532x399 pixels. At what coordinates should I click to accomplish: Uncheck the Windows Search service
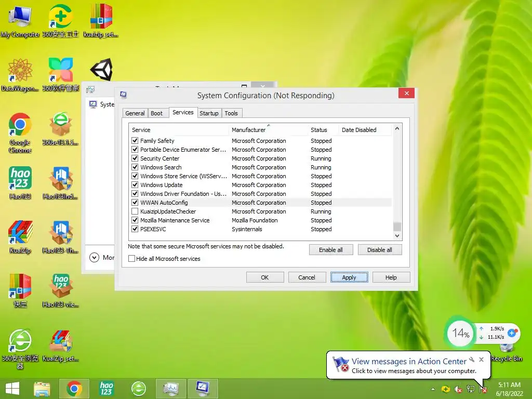click(x=135, y=167)
